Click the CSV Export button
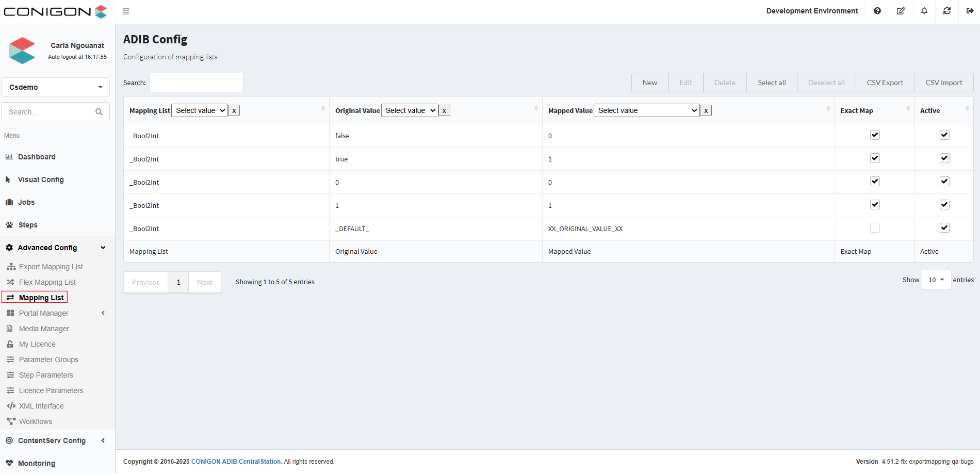The height and width of the screenshot is (473, 980). tap(885, 83)
